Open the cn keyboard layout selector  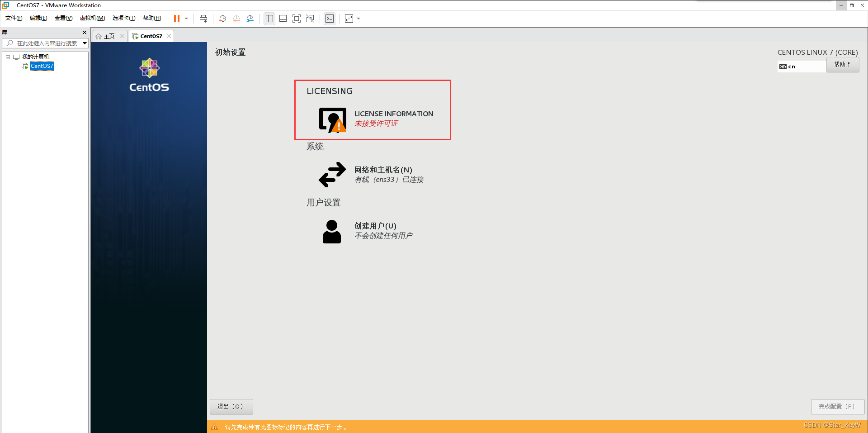point(801,66)
